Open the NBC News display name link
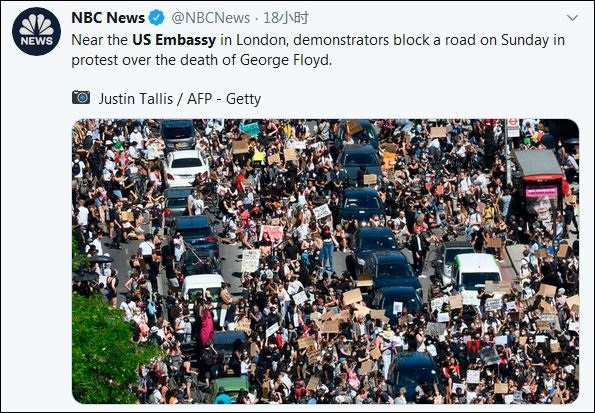Viewport: 595px width, 413px height. pos(108,18)
